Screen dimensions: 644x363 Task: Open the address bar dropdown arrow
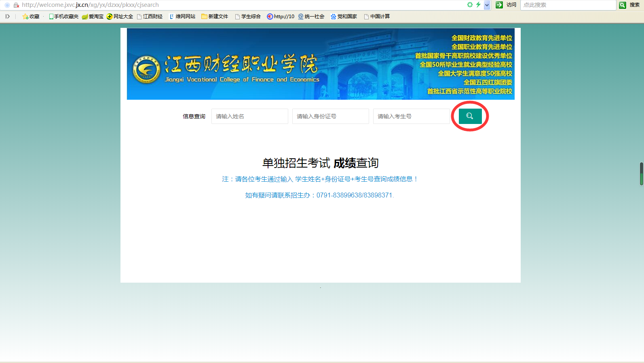pos(487,5)
